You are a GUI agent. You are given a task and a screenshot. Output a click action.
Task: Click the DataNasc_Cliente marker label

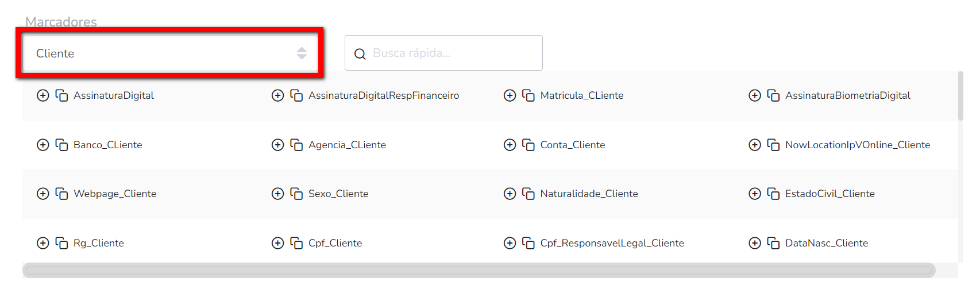pyautogui.click(x=827, y=243)
